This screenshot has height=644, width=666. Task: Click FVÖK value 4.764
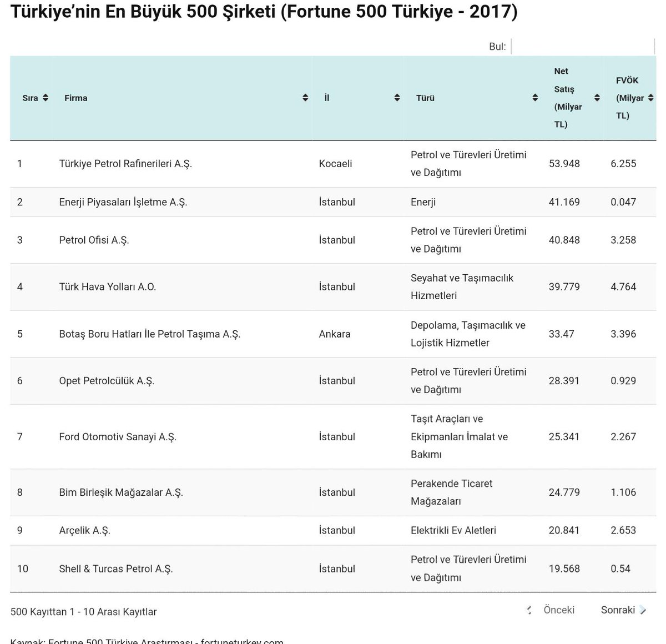[623, 287]
